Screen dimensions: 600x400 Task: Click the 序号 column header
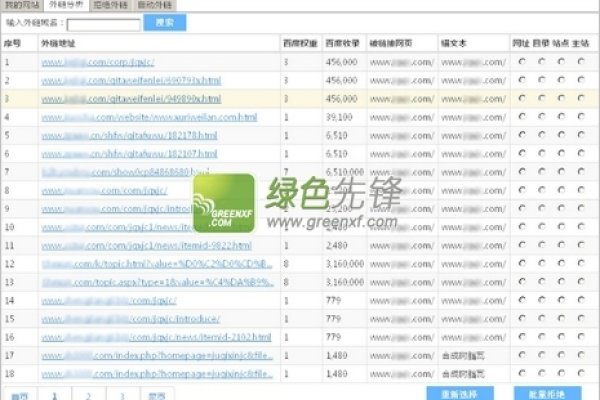[x=12, y=44]
